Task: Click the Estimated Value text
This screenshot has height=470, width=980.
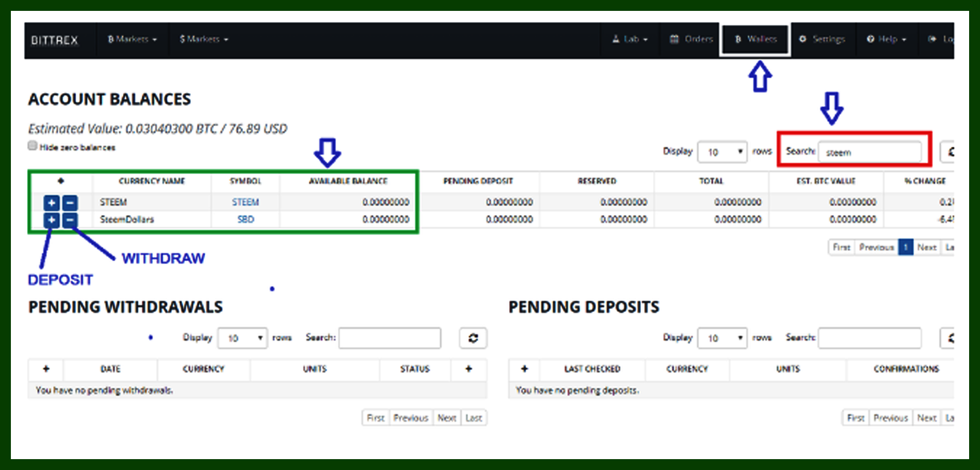Action: pyautogui.click(x=158, y=129)
